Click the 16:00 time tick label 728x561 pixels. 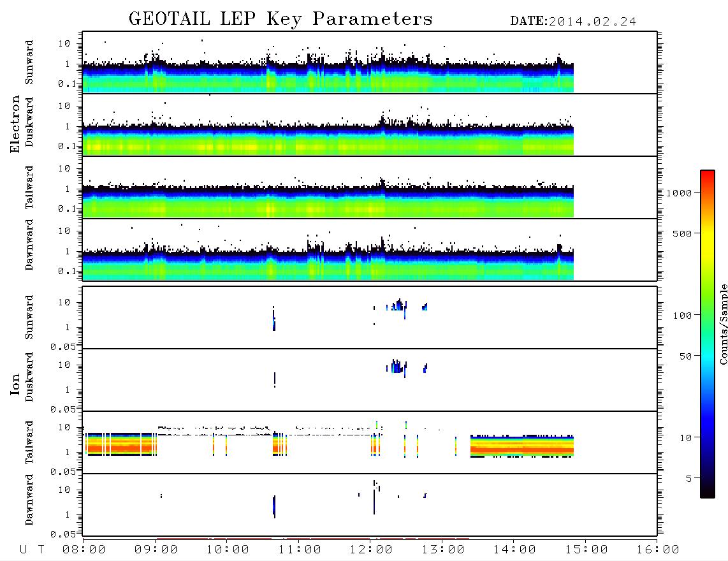[x=658, y=550]
